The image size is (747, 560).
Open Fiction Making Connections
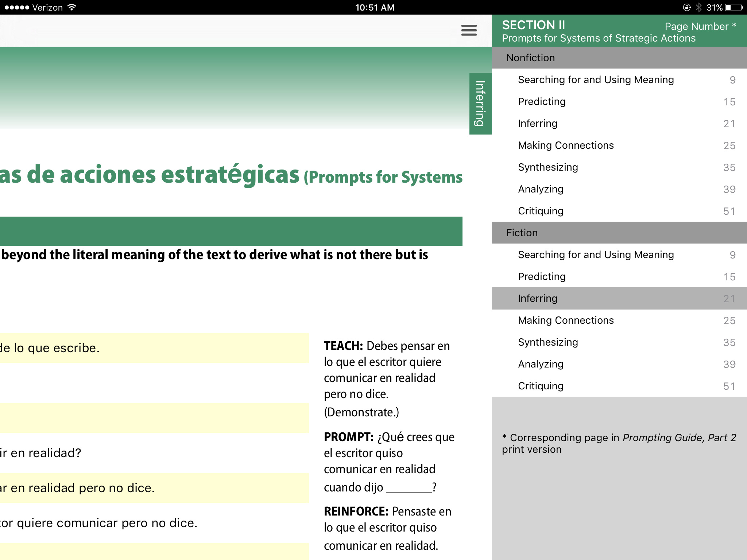[x=566, y=320]
